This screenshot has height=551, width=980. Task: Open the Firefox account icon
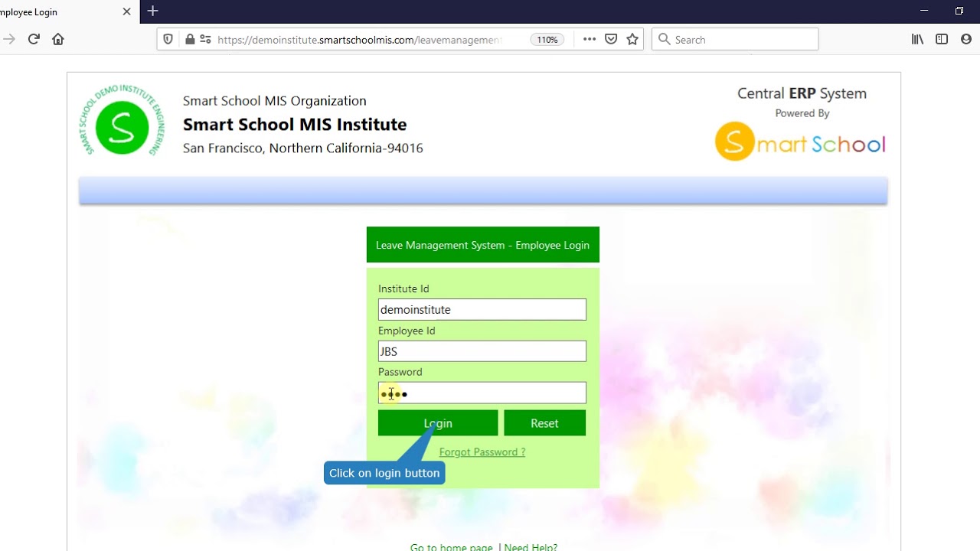(x=966, y=39)
